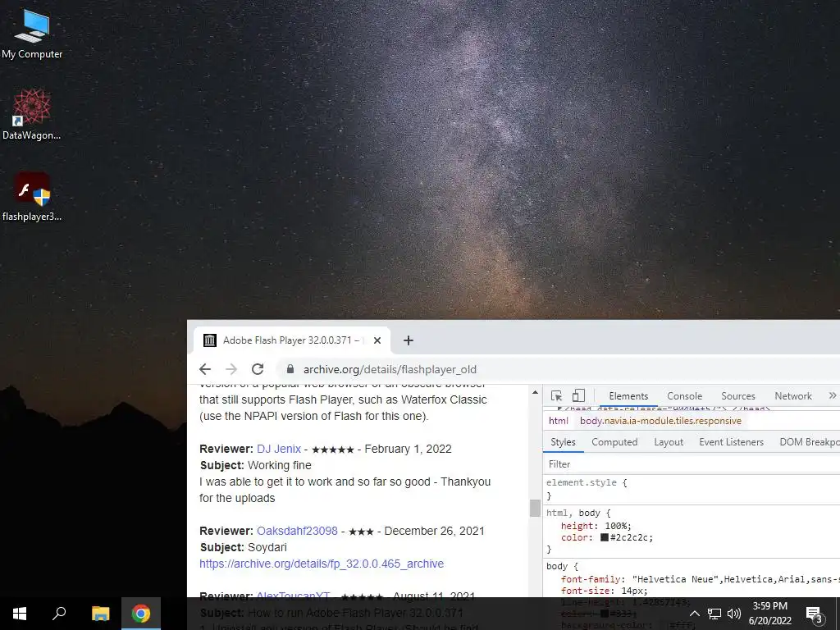This screenshot has height=630, width=840.
Task: Open the Event Listeners subtab
Action: tap(731, 442)
